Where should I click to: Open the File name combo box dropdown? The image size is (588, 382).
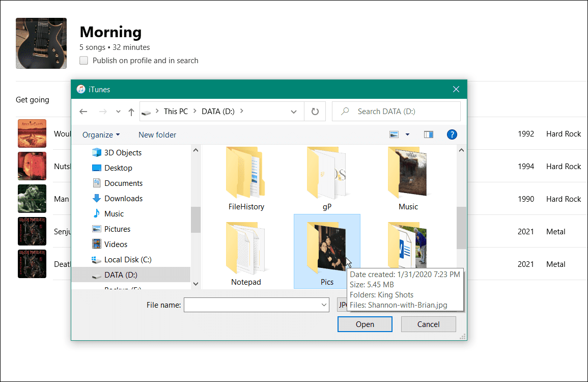[x=324, y=305]
